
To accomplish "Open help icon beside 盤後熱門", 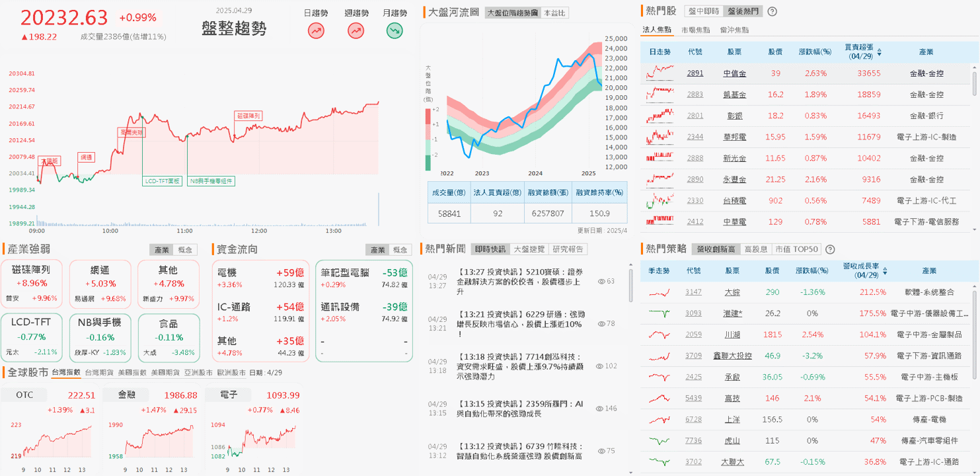I will [x=772, y=11].
